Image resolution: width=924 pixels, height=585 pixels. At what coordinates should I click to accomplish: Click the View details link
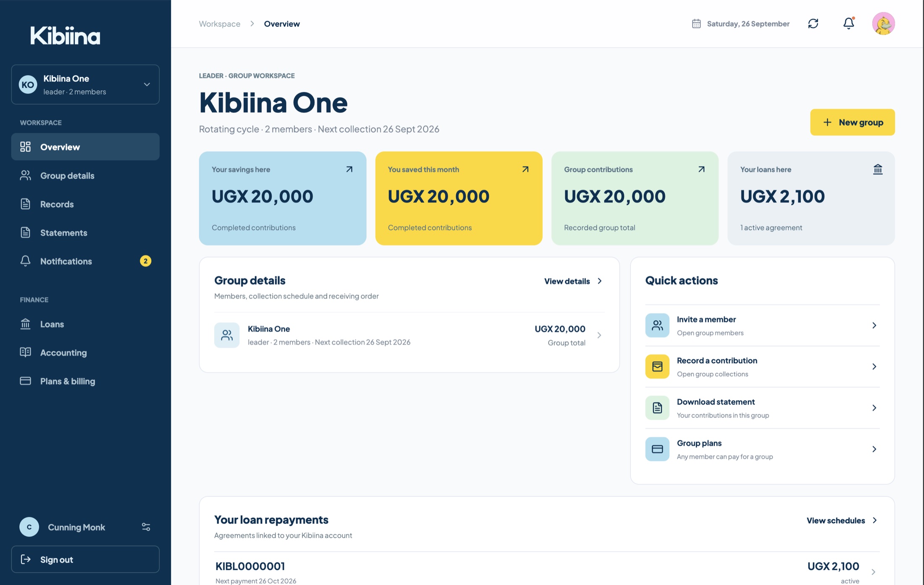pyautogui.click(x=573, y=281)
